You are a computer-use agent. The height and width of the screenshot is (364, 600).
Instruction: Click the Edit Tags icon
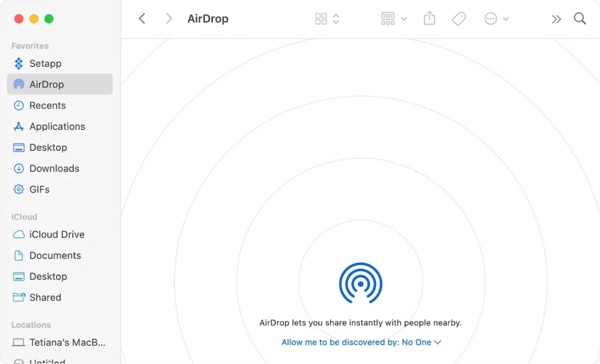coord(459,18)
